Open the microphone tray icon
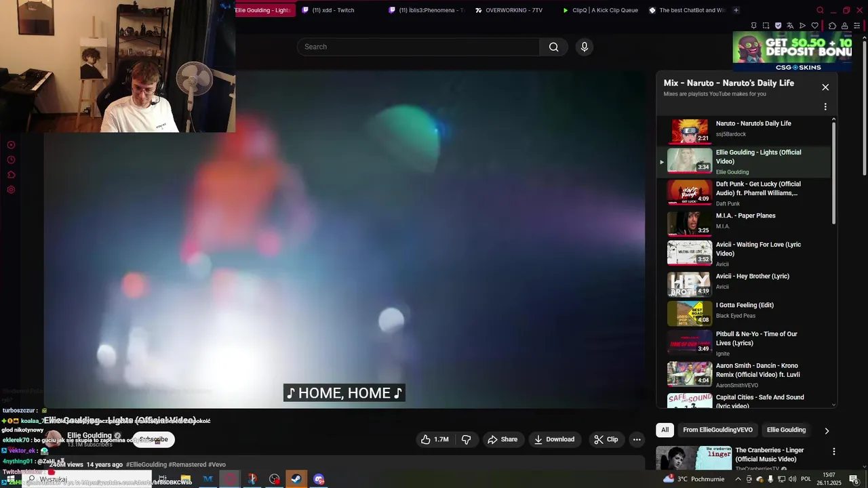Viewport: 868px width, 488px height. 770,479
